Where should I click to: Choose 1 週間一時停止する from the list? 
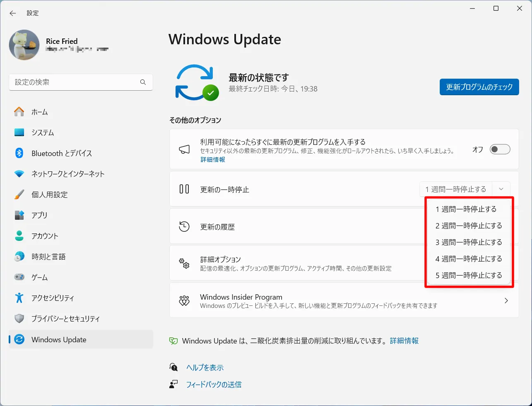469,209
